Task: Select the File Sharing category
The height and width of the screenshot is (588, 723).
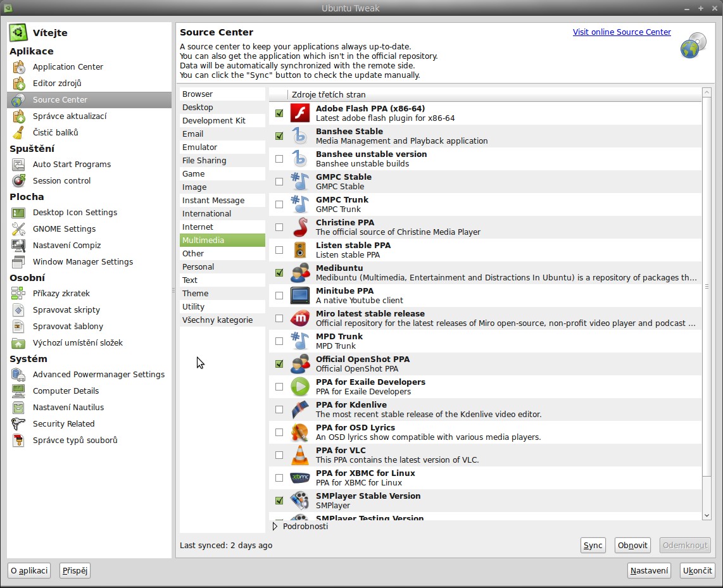Action: point(222,160)
